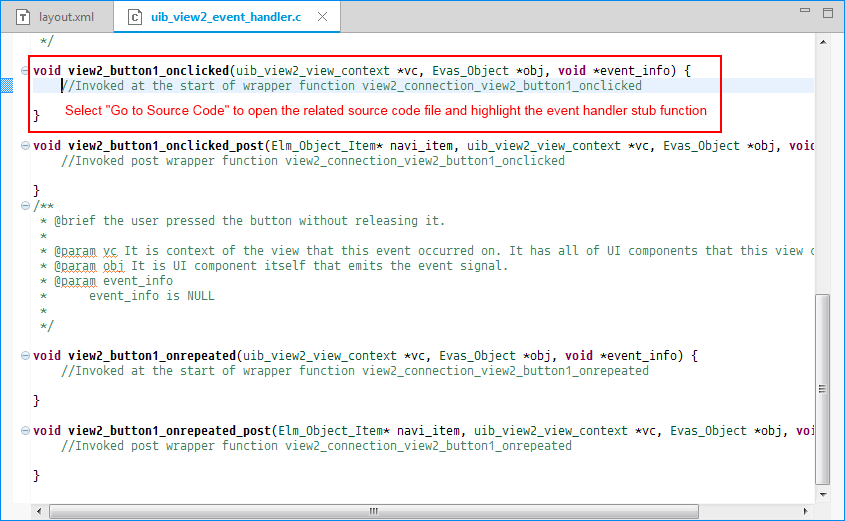Collapse the view2_button1_onrepeated_post function
Viewport: 845px width, 521px height.
[x=24, y=431]
